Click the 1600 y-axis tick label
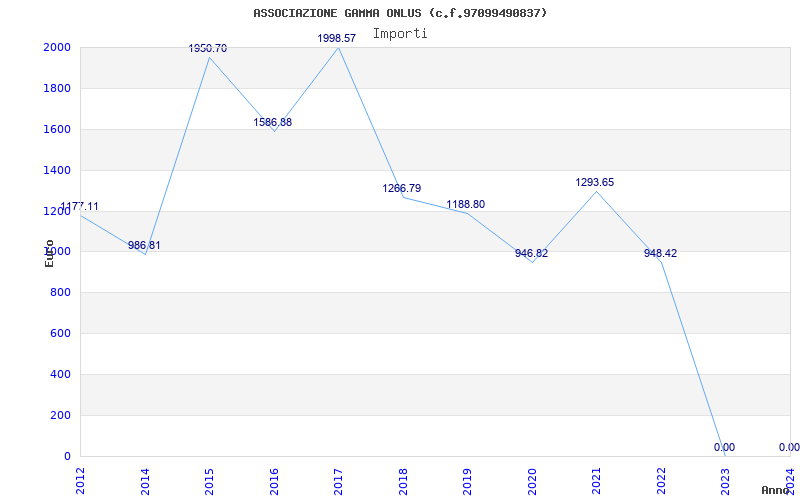This screenshot has width=800, height=500. pyautogui.click(x=57, y=129)
